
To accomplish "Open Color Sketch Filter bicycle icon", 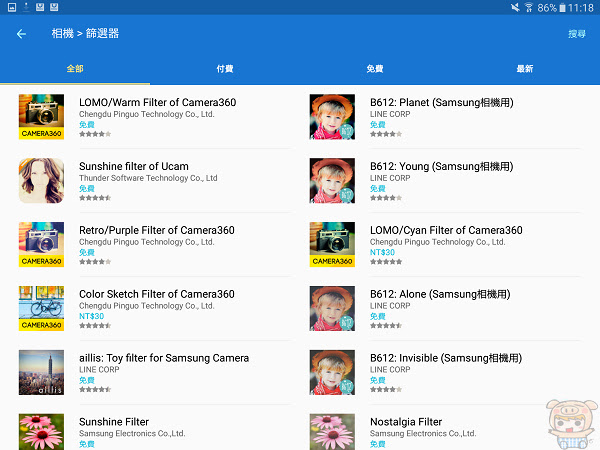I will tap(41, 308).
